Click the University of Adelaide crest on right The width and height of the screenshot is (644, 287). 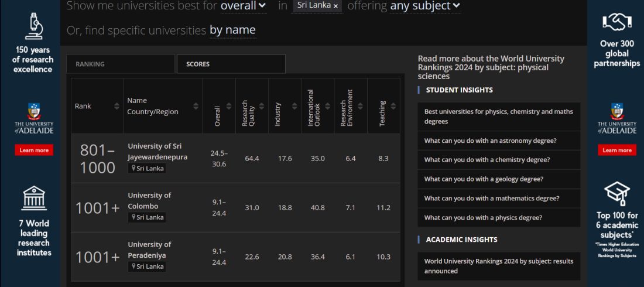(616, 112)
